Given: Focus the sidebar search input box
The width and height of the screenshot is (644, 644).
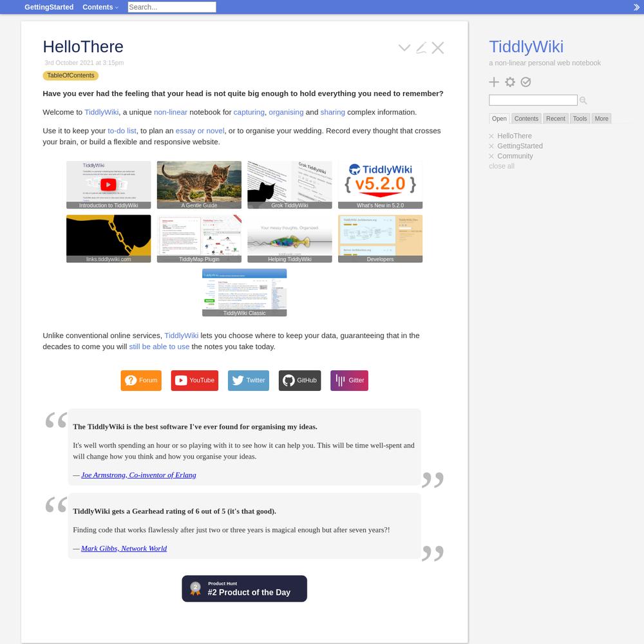Looking at the screenshot, I should (533, 100).
